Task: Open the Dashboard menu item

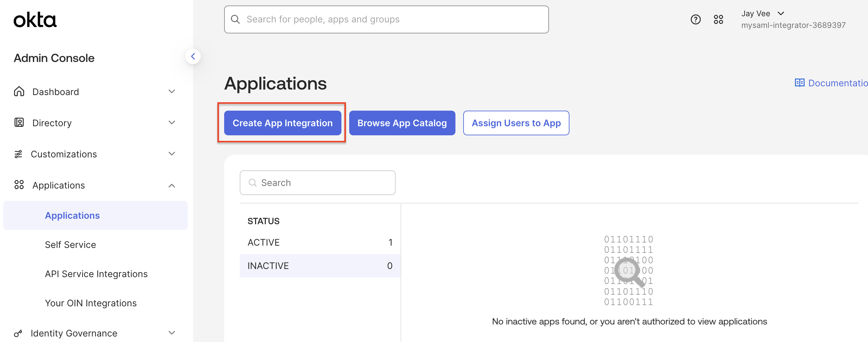Action: tap(96, 92)
